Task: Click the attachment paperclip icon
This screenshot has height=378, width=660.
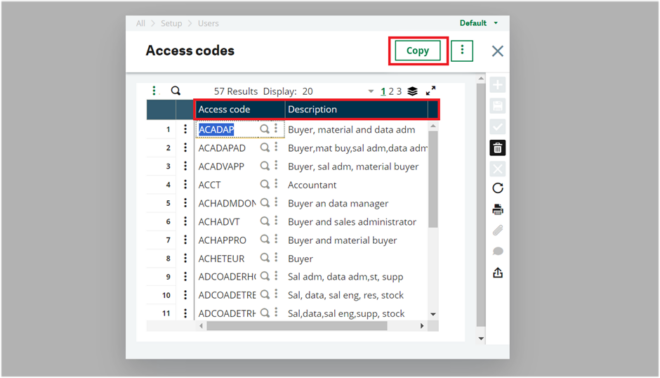Action: [x=498, y=230]
